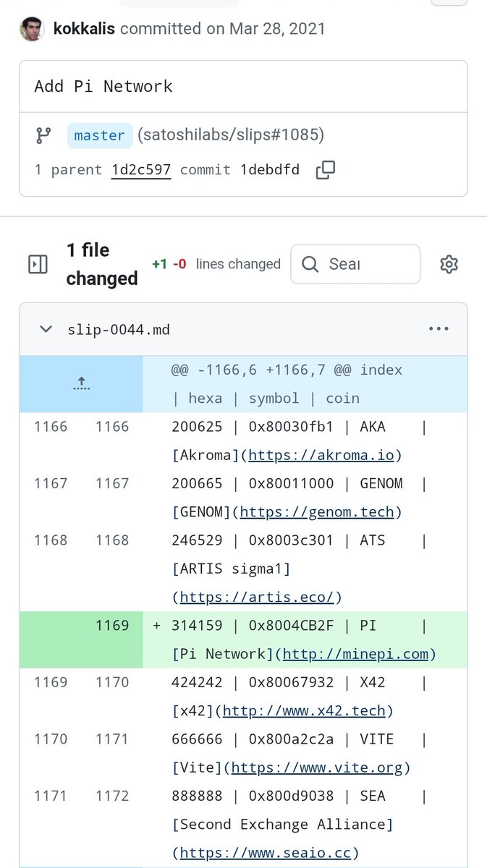
Task: Open satoshilabs/slips#1085 pull request link
Action: coord(230,135)
